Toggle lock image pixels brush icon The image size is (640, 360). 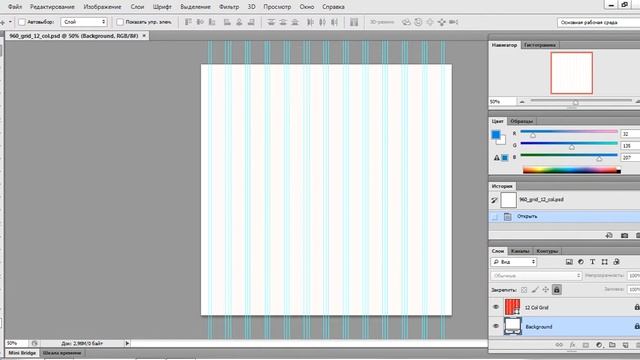click(x=535, y=290)
